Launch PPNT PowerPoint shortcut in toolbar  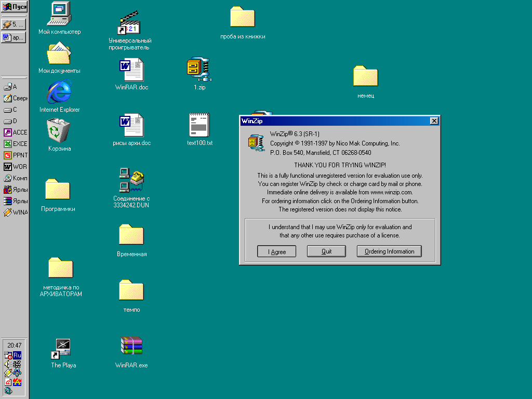[x=15, y=155]
